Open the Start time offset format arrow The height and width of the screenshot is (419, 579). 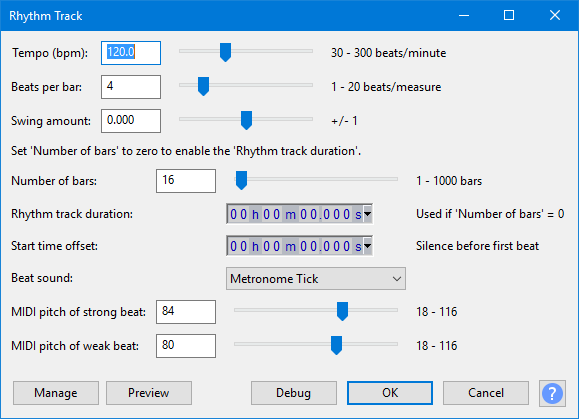(368, 246)
